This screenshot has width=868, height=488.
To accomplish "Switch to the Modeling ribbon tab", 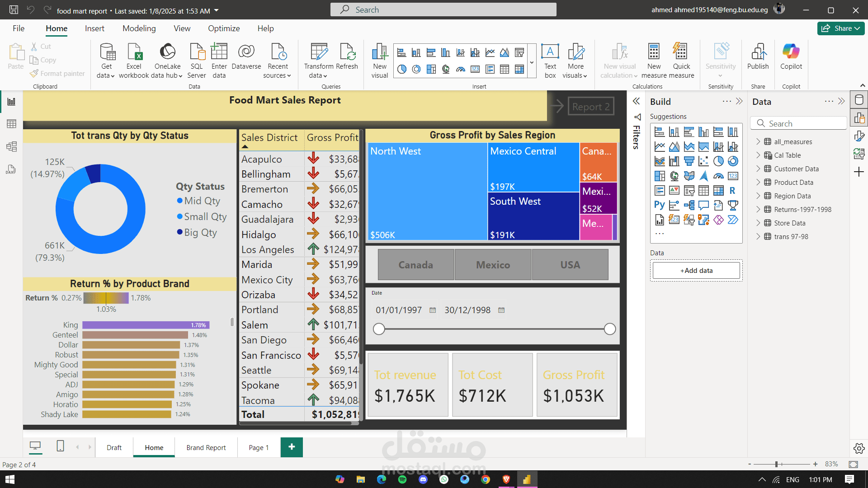I will [139, 28].
